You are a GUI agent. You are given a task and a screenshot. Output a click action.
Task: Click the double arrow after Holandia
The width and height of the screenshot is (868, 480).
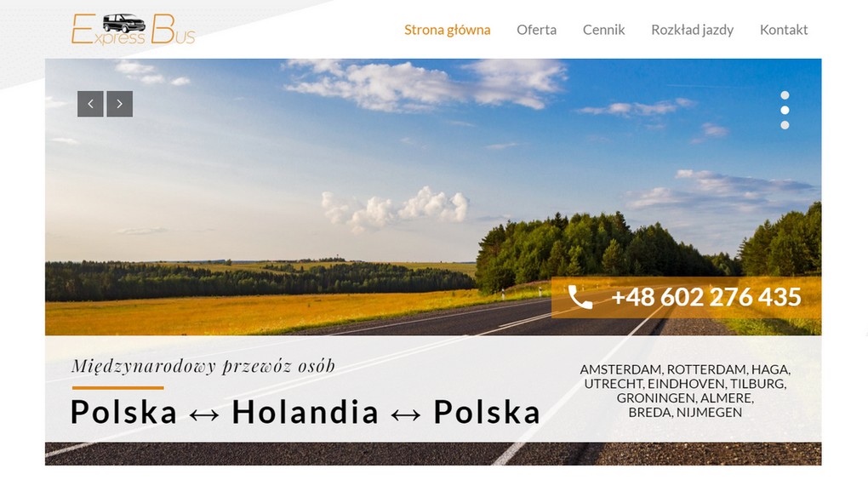pyautogui.click(x=406, y=414)
